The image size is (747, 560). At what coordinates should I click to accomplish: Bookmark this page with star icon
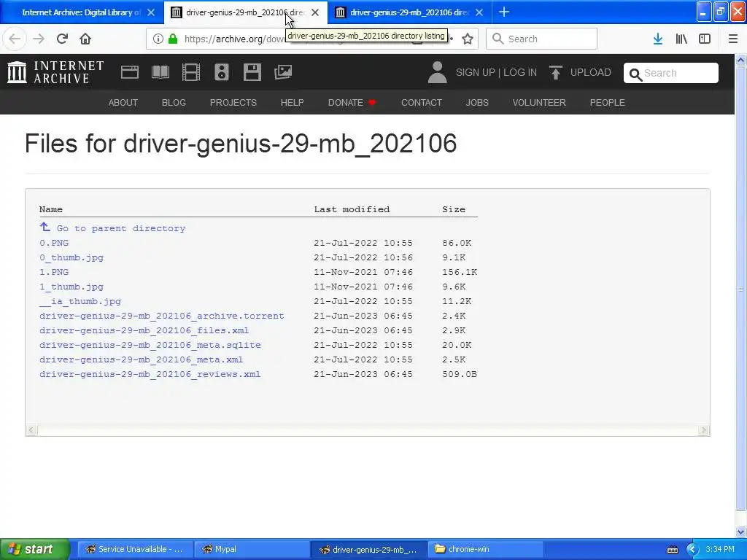pos(468,39)
